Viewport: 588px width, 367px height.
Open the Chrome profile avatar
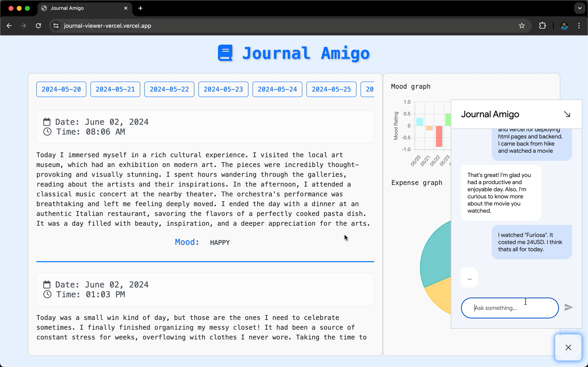click(x=564, y=26)
